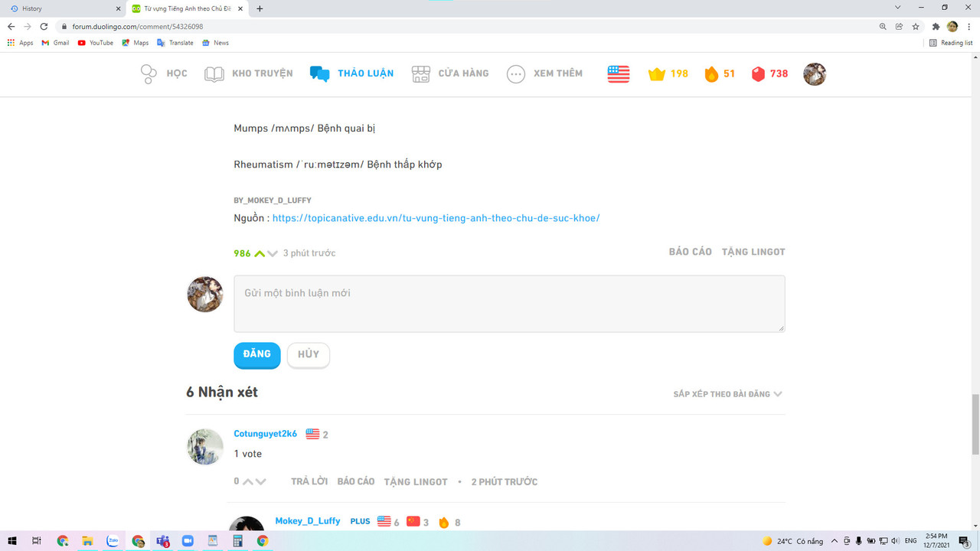
Task: Click BÁO CÁO under Cotunguyet2k6's comment
Action: (x=356, y=482)
